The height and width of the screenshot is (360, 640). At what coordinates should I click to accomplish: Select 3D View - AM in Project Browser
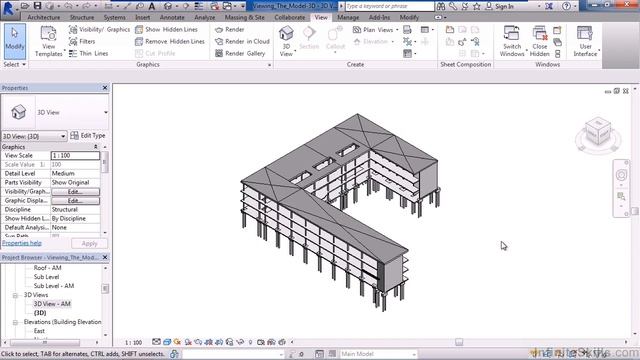pyautogui.click(x=52, y=304)
